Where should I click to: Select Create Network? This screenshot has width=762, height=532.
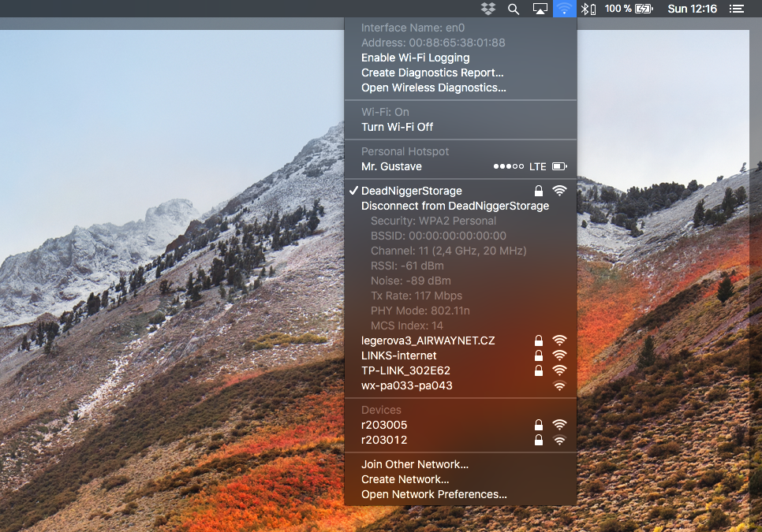[x=405, y=479]
